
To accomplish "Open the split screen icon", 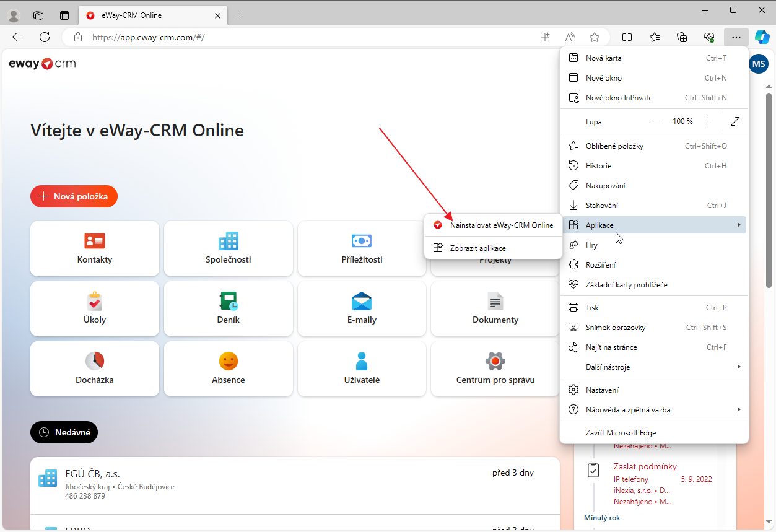I will click(627, 37).
